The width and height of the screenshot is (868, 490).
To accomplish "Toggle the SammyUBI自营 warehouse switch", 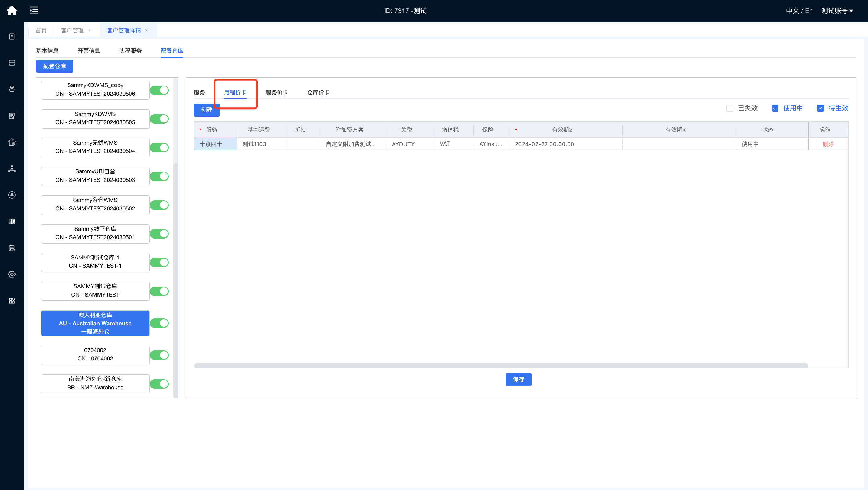I will coord(159,177).
